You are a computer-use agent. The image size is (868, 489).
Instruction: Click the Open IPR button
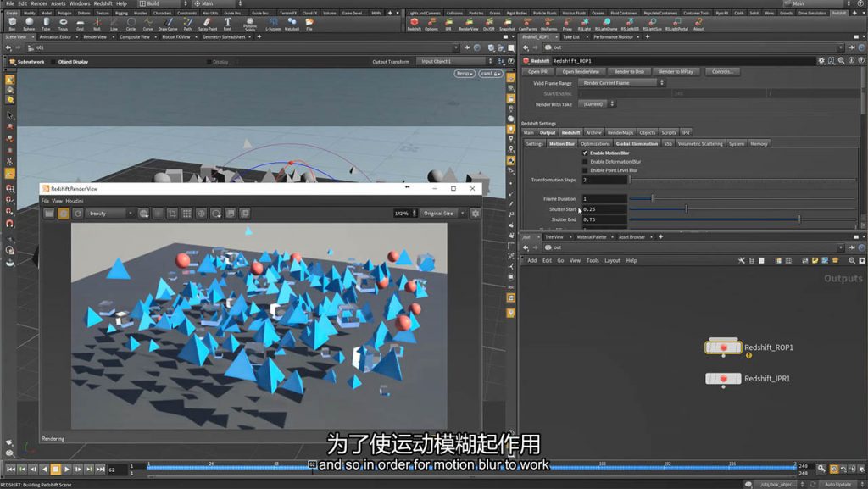coord(537,72)
